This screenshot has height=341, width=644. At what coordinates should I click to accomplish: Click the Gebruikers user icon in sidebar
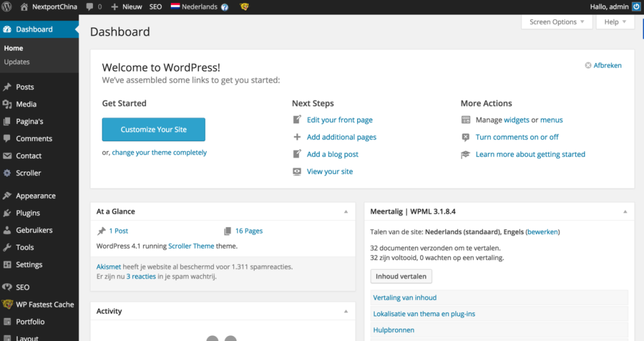[7, 230]
